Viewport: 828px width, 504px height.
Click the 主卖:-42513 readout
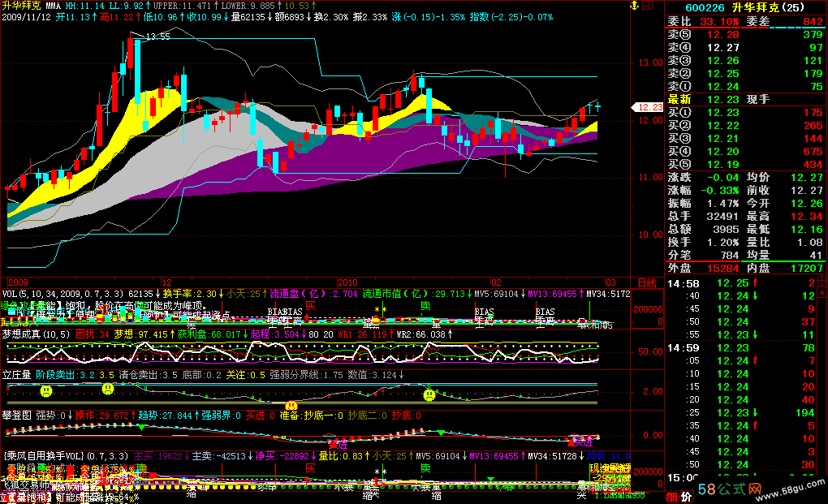click(218, 456)
